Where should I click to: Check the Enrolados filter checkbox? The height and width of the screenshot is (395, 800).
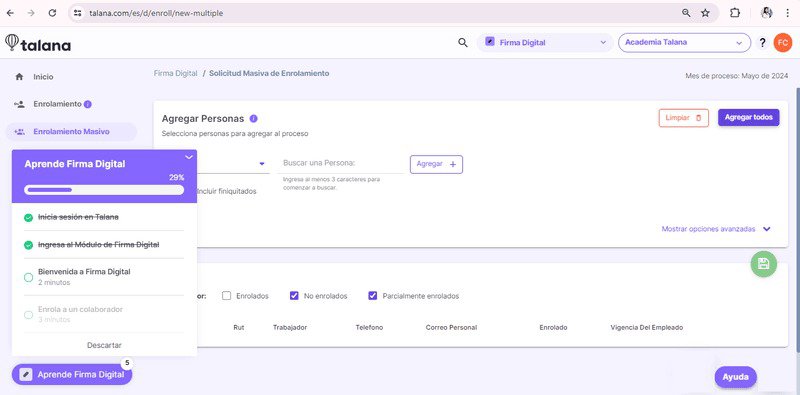(227, 295)
